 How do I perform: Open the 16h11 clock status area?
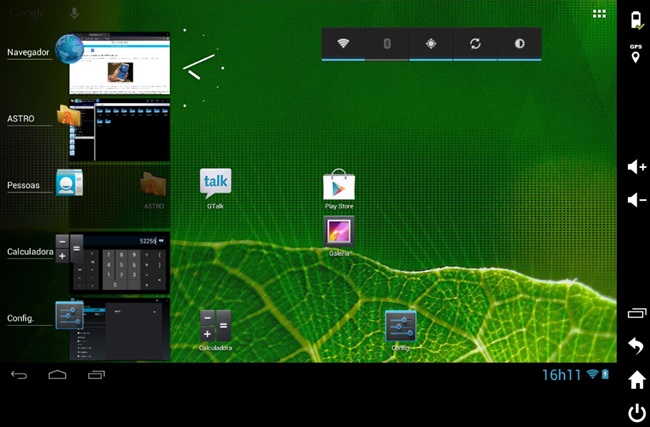pos(562,375)
